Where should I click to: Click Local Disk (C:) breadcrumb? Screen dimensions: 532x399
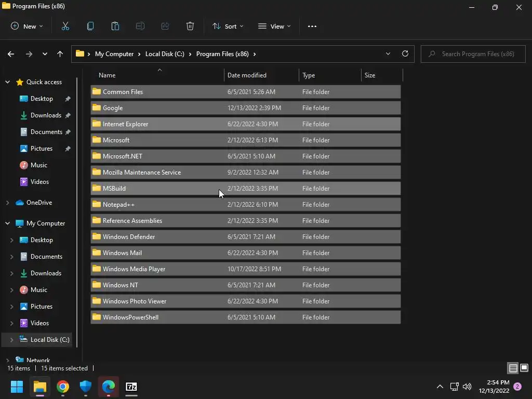click(x=165, y=54)
